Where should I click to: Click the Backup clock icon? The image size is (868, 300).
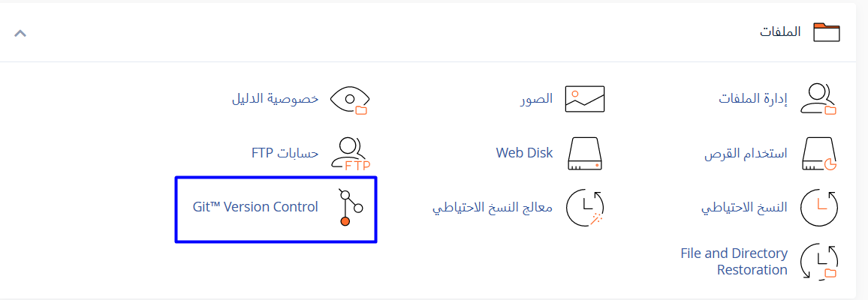point(818,208)
